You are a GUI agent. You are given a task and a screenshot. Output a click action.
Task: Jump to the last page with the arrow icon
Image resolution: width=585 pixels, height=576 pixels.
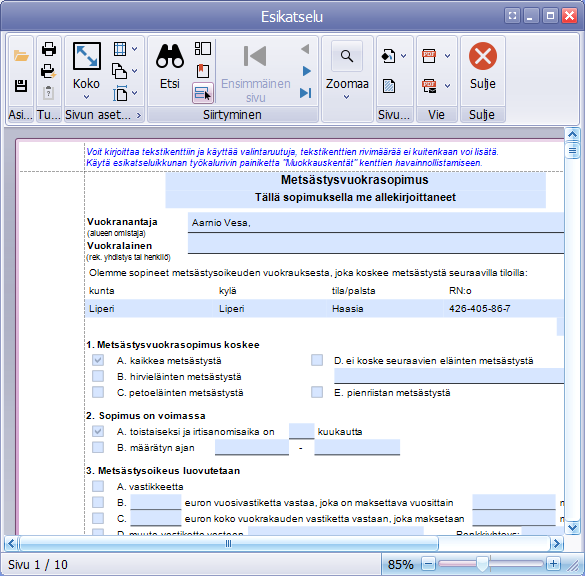coord(306,93)
